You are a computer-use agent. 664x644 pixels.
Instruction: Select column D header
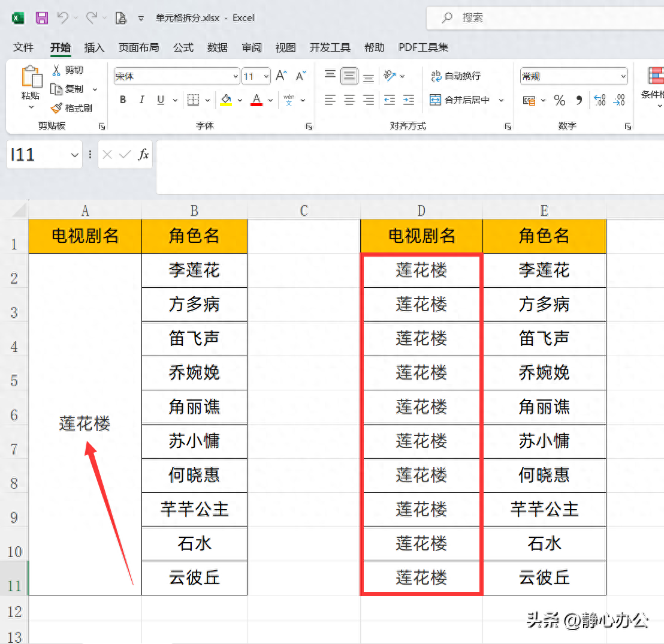click(421, 210)
